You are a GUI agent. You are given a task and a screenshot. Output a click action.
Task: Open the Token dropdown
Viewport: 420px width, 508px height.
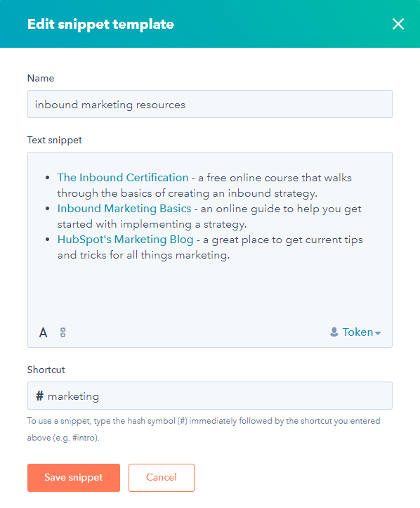[x=355, y=332]
